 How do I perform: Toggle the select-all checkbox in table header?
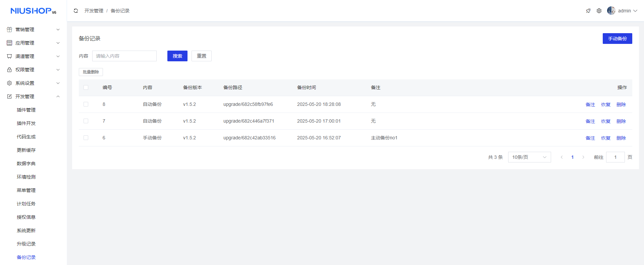86,87
